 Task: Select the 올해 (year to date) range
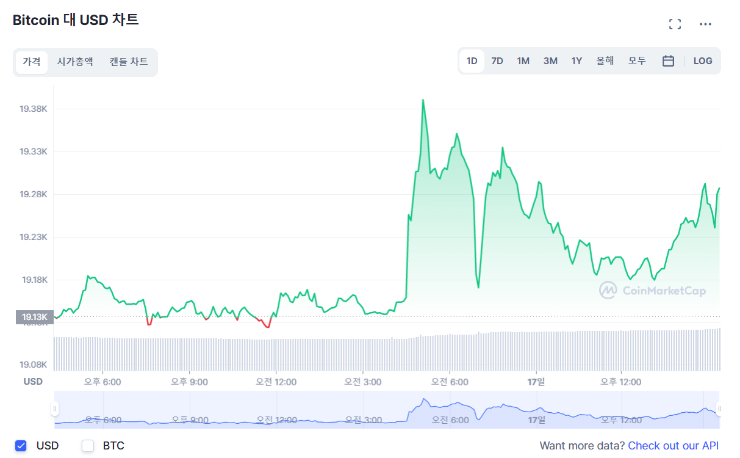point(605,61)
